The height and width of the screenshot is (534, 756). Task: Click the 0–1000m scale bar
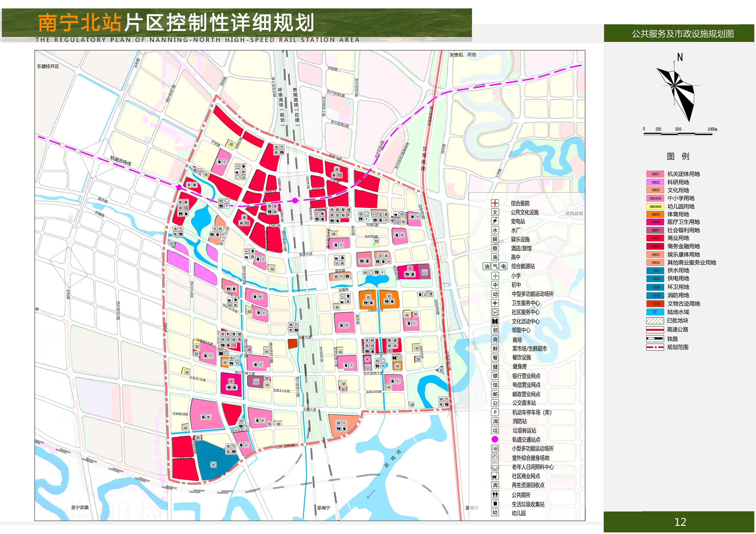678,133
